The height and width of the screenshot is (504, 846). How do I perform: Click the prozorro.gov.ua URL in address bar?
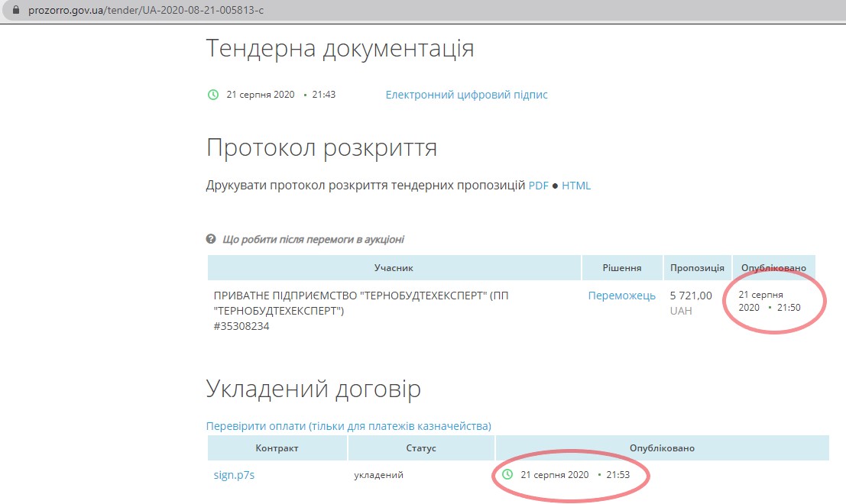click(146, 10)
